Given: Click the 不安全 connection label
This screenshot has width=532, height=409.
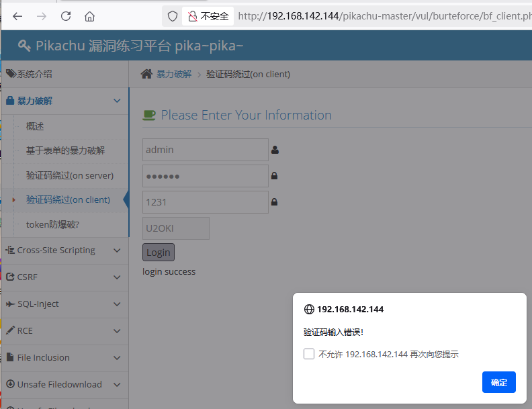Looking at the screenshot, I should [x=214, y=16].
